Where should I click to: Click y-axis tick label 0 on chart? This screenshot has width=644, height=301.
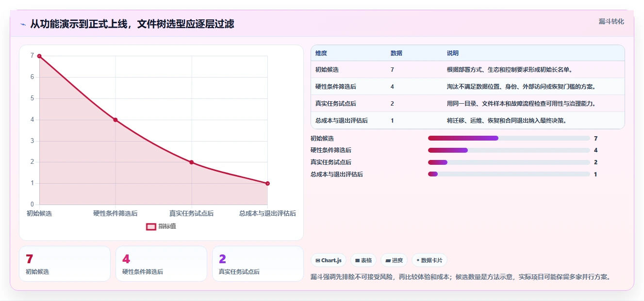33,205
